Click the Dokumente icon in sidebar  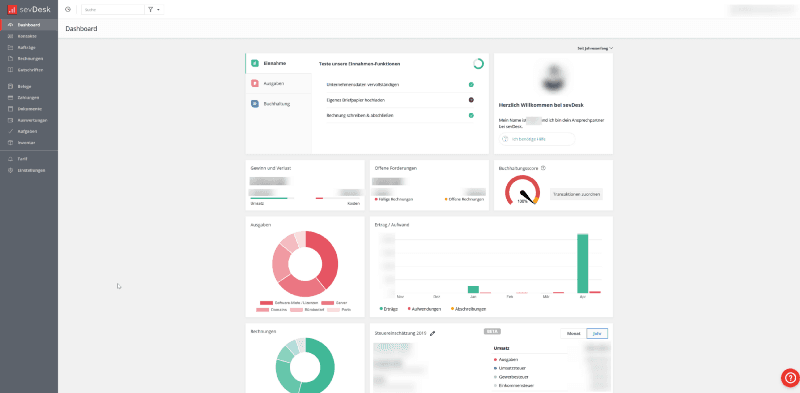point(11,109)
